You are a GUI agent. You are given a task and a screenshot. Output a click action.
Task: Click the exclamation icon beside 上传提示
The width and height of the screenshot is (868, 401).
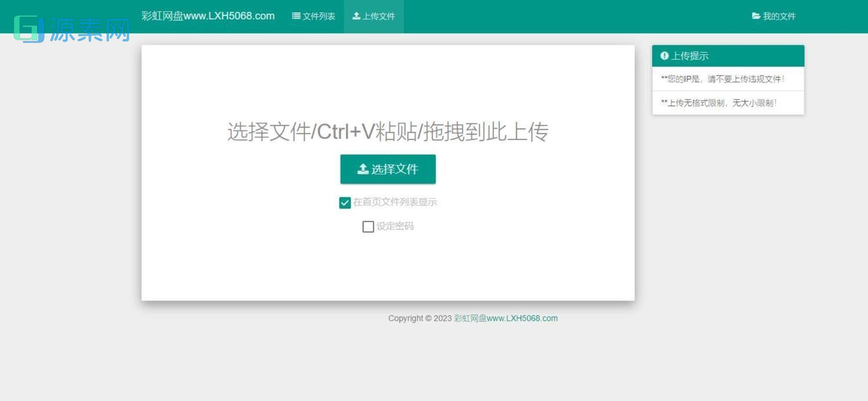(x=665, y=56)
